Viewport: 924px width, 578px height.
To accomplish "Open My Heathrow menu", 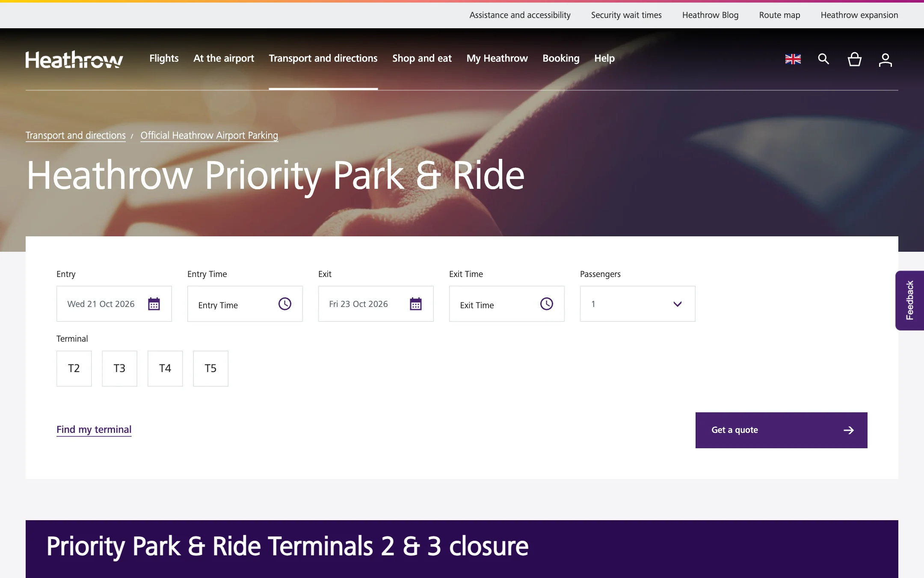I will [497, 58].
